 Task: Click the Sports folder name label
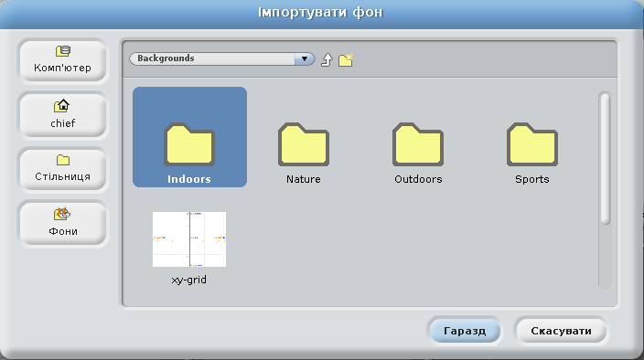coord(531,179)
